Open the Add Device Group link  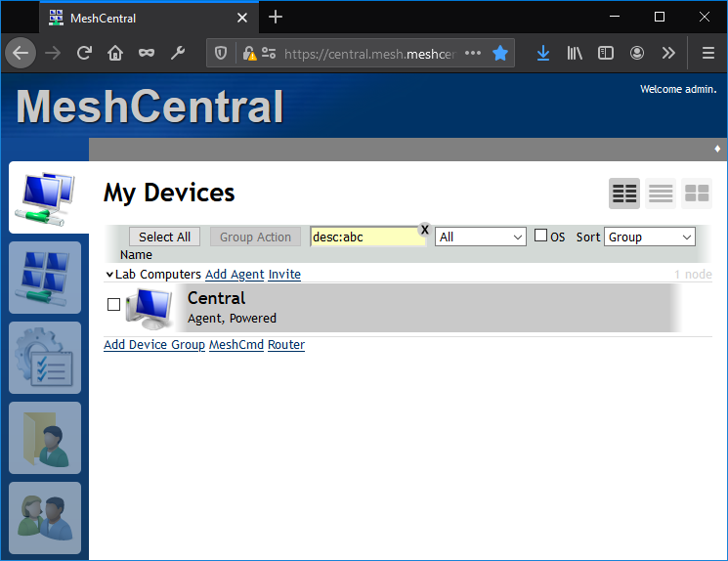pos(154,345)
